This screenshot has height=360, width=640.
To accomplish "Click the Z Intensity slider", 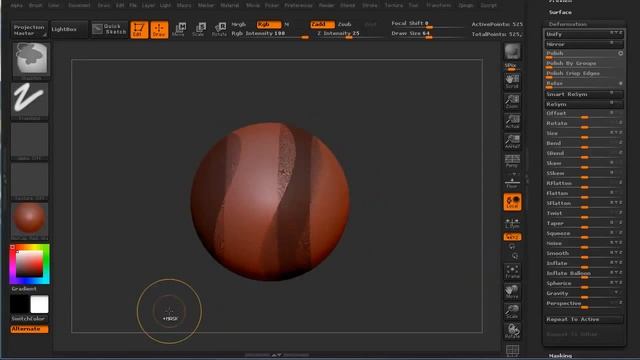I will [x=350, y=34].
